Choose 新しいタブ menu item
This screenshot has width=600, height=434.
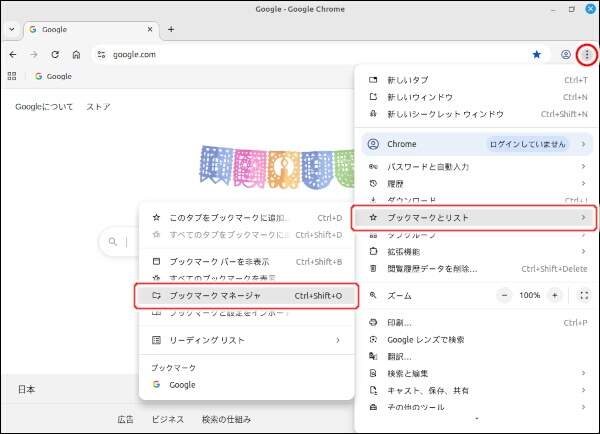click(478, 80)
